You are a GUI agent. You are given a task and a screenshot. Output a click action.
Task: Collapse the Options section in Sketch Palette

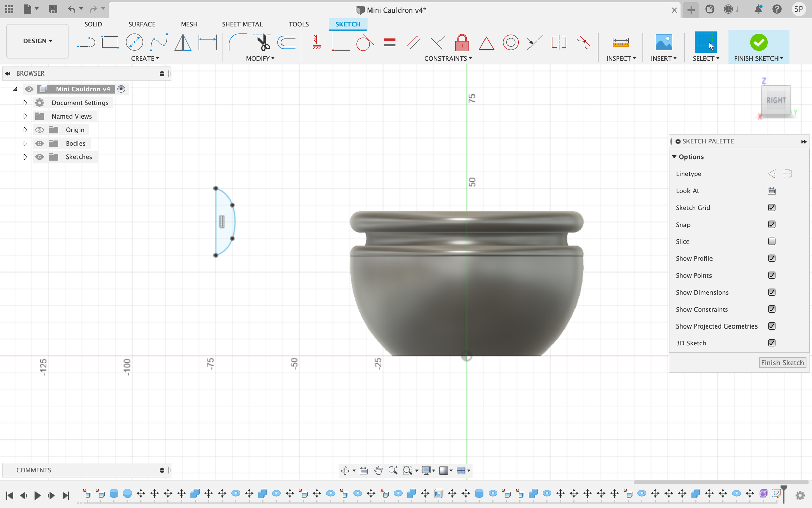tap(675, 156)
